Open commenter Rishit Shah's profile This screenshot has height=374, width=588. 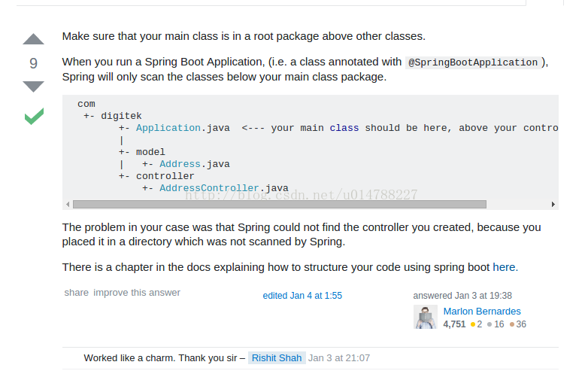click(x=277, y=358)
